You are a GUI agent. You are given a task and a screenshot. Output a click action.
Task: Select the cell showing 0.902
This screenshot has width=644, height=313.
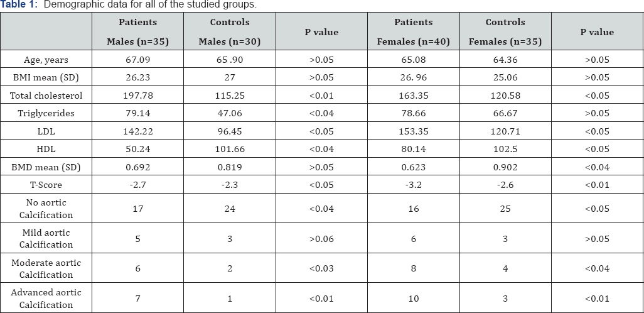coord(505,167)
